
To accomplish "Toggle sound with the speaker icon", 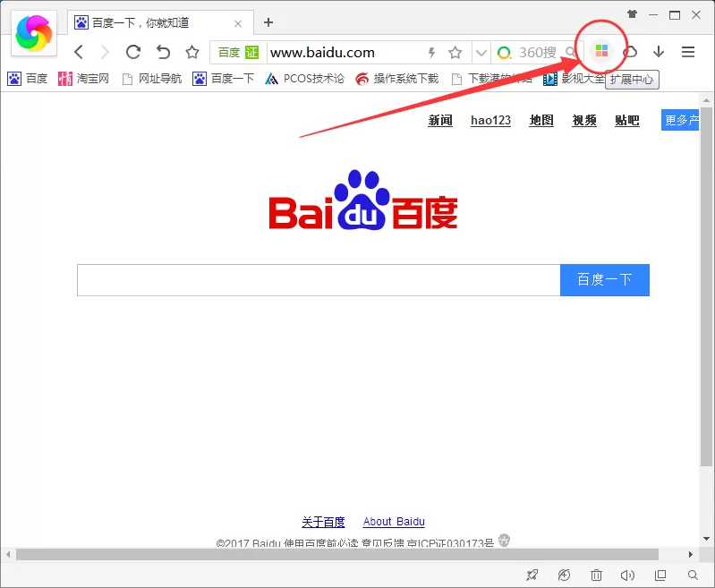I will click(x=627, y=575).
